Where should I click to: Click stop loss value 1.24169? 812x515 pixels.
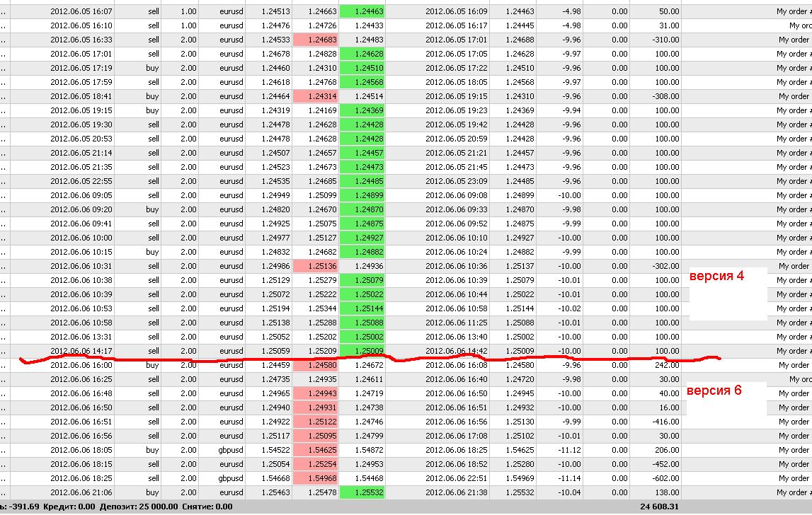click(322, 110)
